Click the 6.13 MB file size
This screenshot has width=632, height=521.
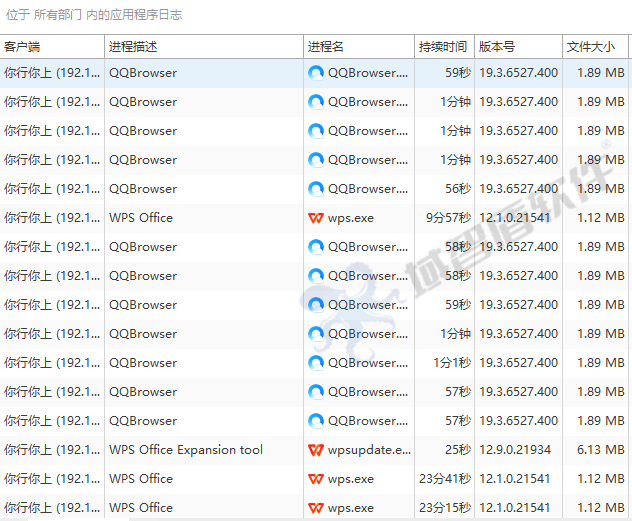pos(601,450)
